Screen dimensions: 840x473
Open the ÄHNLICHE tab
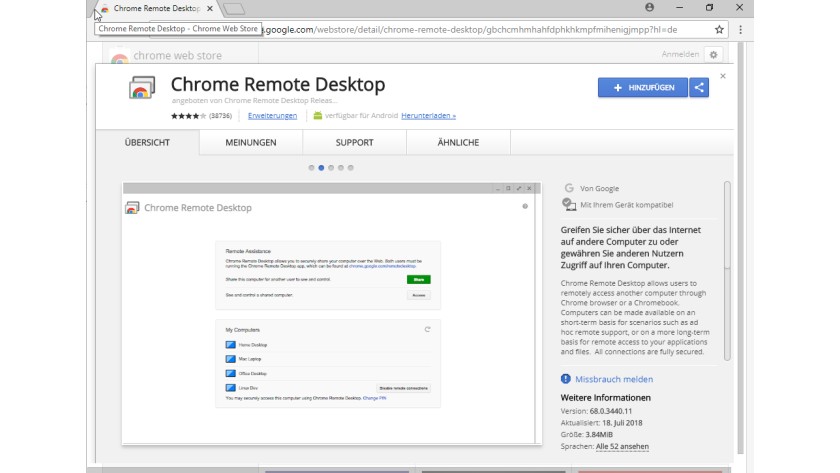(x=458, y=142)
